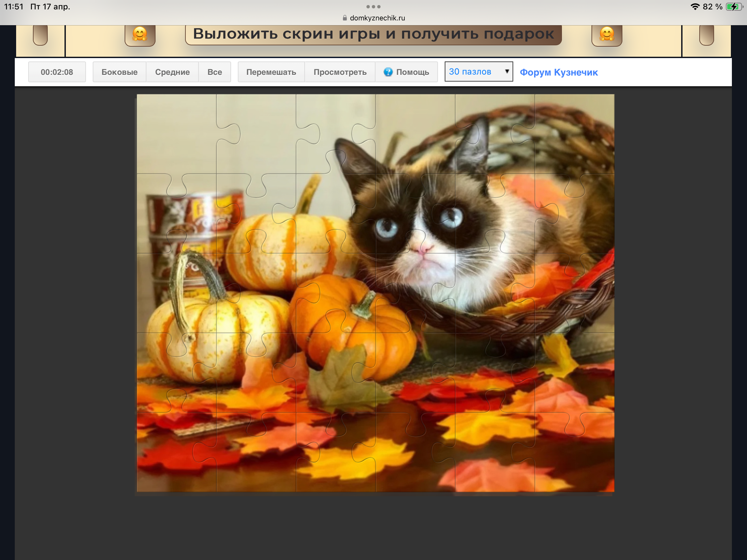Click the far-right banner scroll ornament
The height and width of the screenshot is (560, 747).
click(x=706, y=35)
